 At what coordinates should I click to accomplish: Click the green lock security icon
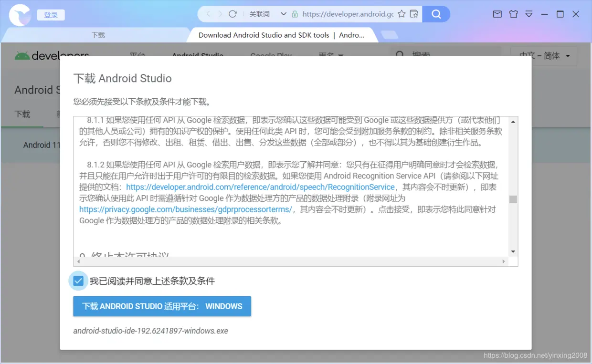click(x=295, y=14)
